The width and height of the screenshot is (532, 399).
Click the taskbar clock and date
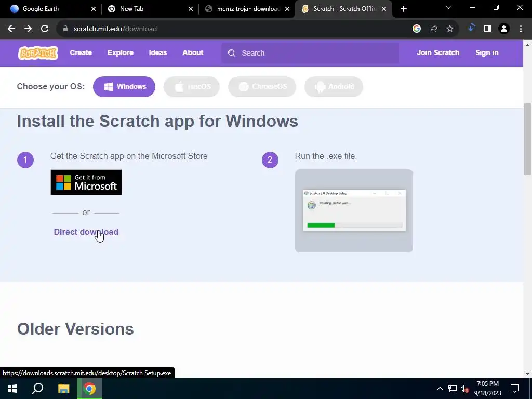487,389
